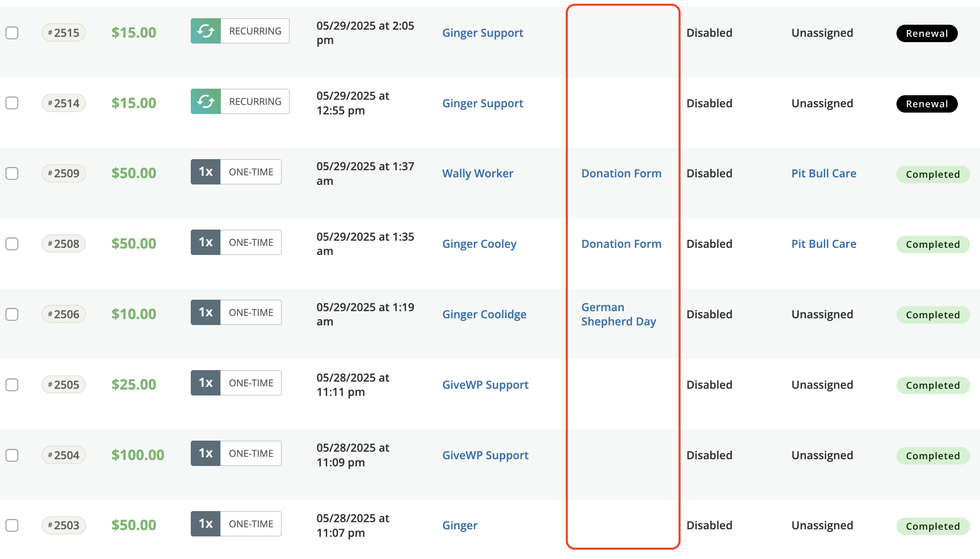Click Disabled on donation #2505 row
The height and width of the screenshot is (559, 980).
pos(709,385)
